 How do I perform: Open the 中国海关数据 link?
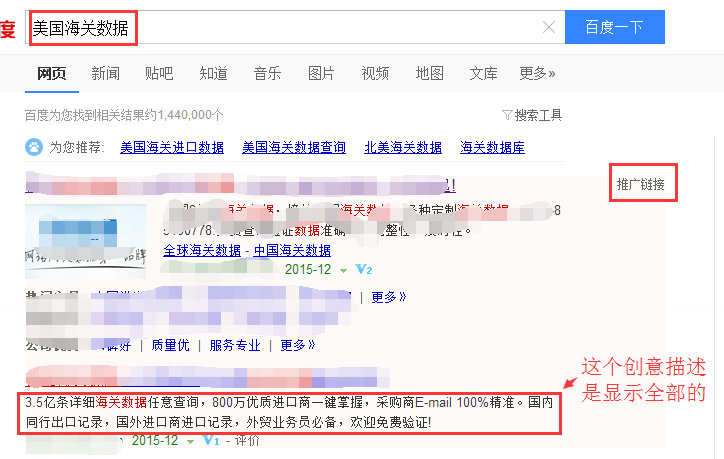(x=292, y=250)
